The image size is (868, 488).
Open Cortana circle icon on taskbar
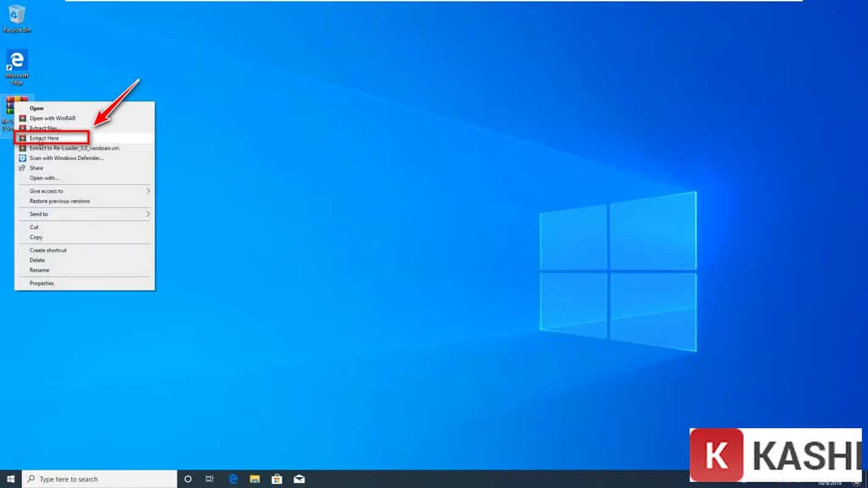point(188,479)
